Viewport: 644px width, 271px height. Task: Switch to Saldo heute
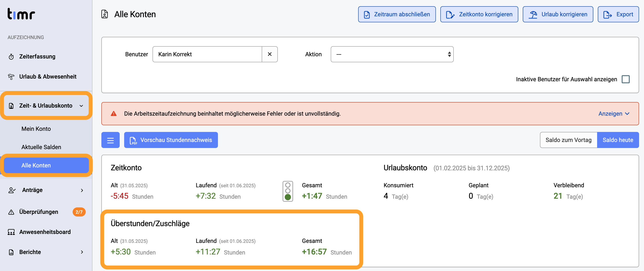click(x=618, y=140)
